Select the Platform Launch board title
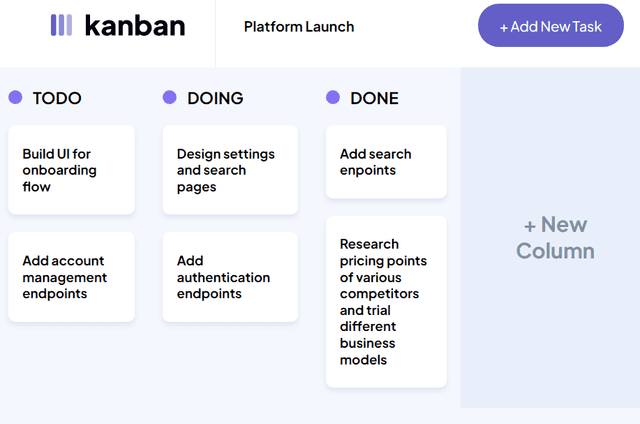Image resolution: width=640 pixels, height=424 pixels. [x=299, y=27]
